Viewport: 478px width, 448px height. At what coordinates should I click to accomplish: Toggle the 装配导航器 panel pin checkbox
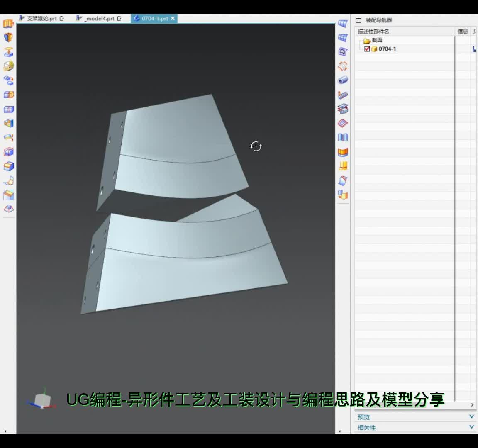coord(358,19)
